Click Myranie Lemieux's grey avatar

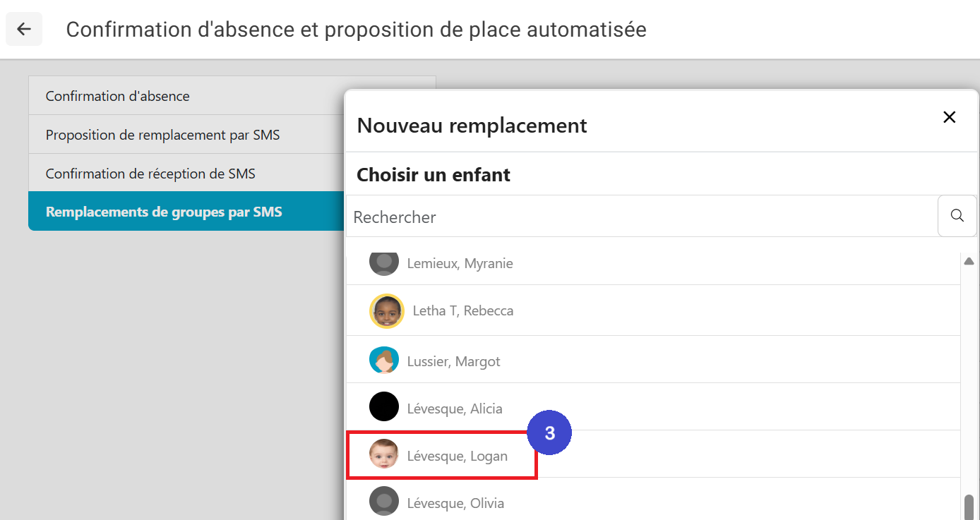point(383,262)
